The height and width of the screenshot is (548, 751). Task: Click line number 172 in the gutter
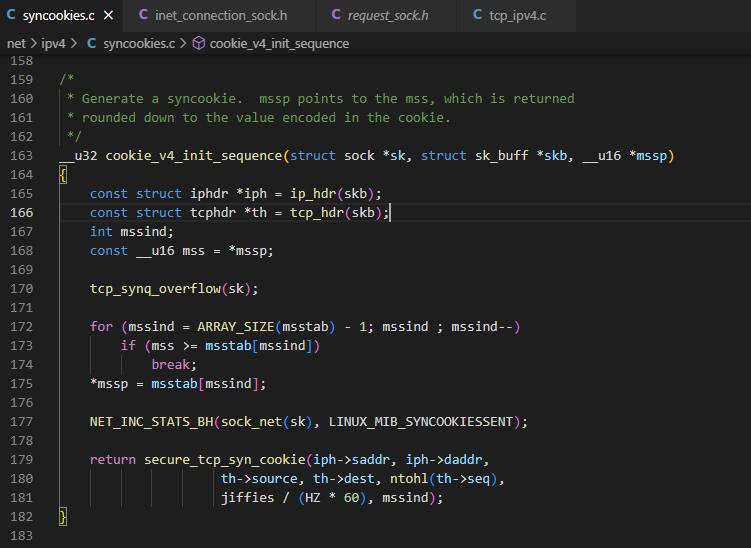pyautogui.click(x=22, y=327)
